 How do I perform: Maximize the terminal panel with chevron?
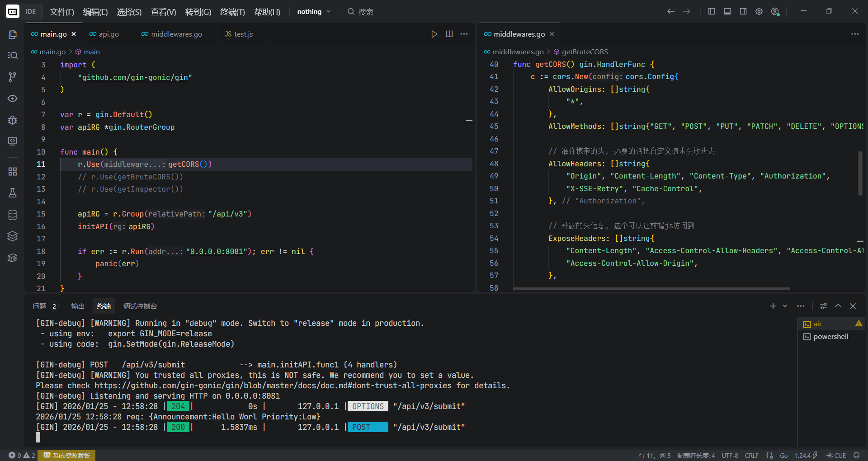coord(838,306)
